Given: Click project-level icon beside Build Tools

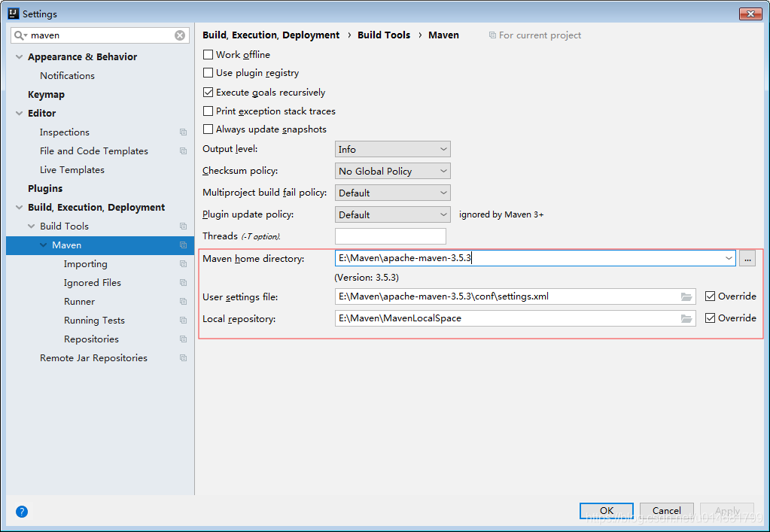Looking at the screenshot, I should [183, 226].
